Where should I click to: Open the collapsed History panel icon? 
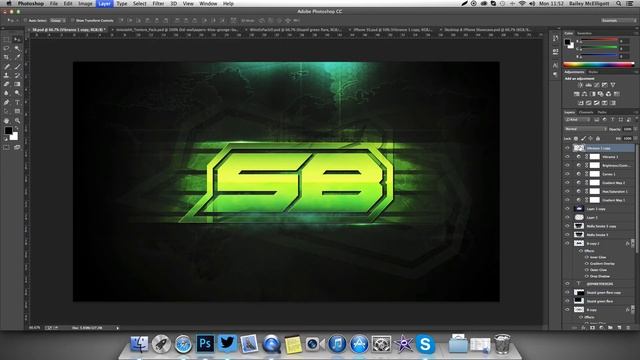point(556,39)
